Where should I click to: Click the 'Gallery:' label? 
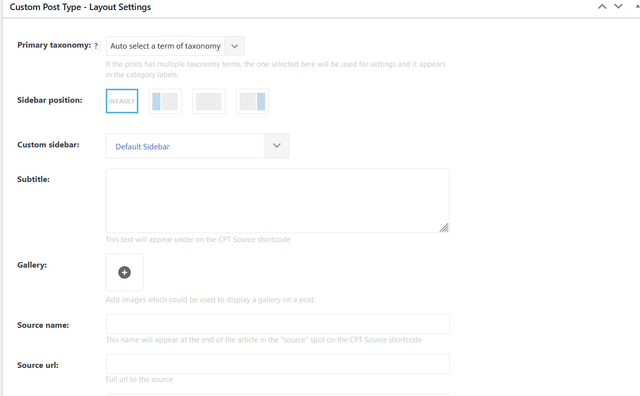coord(32,265)
